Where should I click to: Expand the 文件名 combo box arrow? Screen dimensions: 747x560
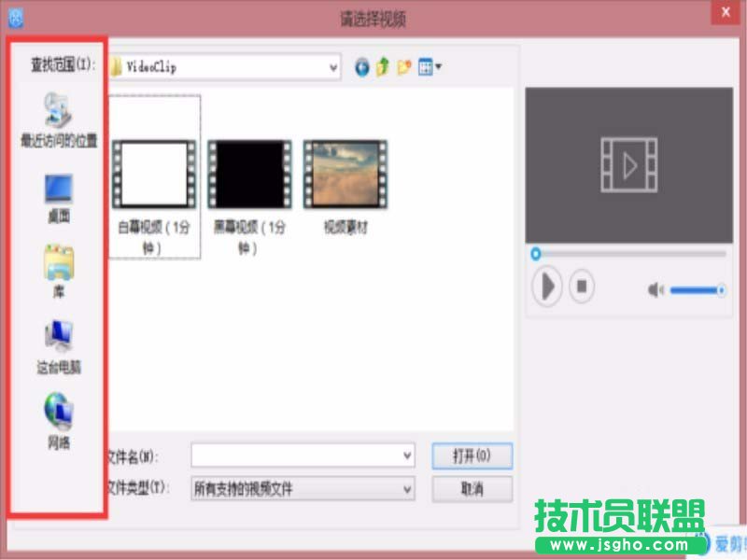click(x=408, y=455)
